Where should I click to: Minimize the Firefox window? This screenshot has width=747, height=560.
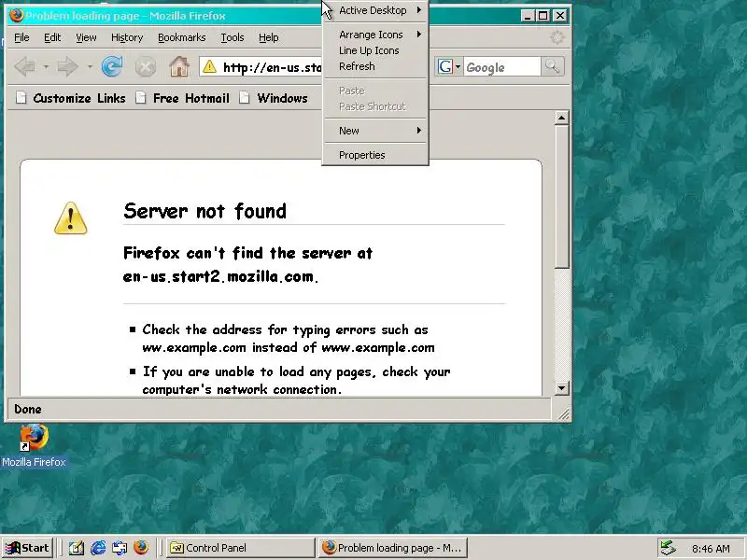[x=528, y=16]
